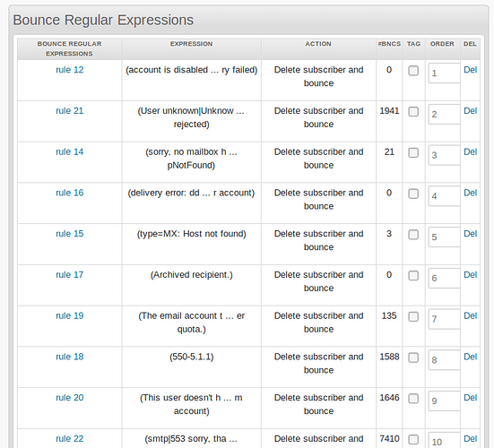Delete rule 16 using Del link

(x=471, y=193)
